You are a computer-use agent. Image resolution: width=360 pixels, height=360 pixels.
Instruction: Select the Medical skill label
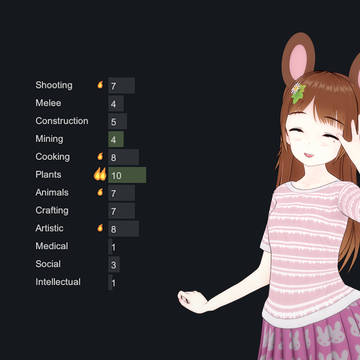pyautogui.click(x=52, y=246)
